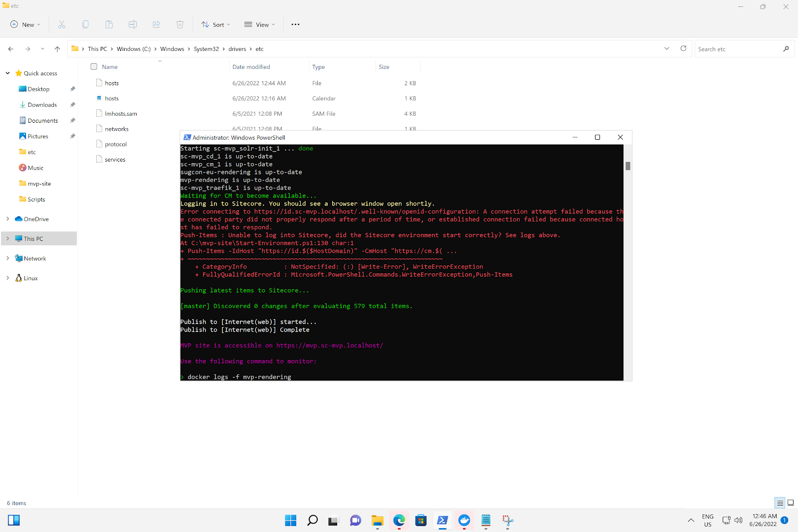Click System32 in breadcrumb path

coord(206,49)
